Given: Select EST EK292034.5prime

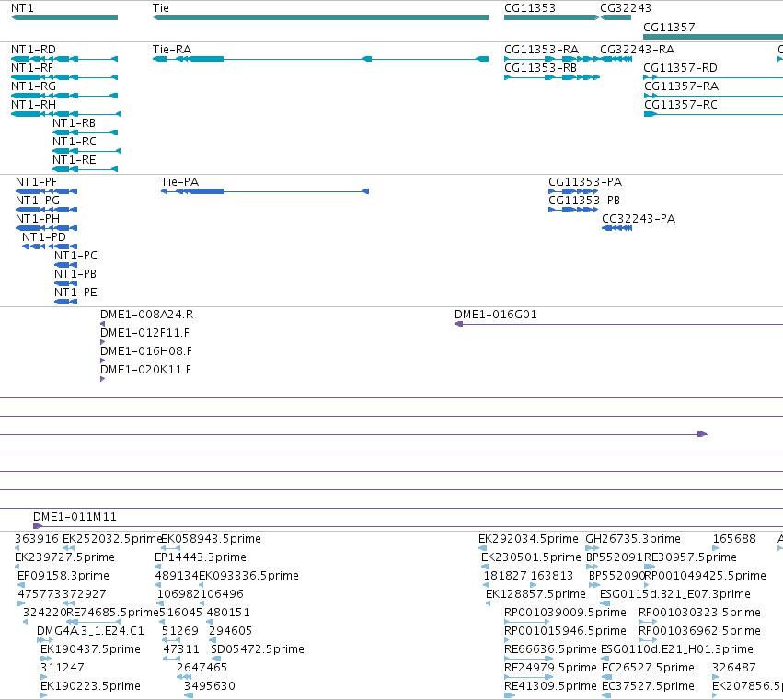Looking at the screenshot, I should [528, 539].
